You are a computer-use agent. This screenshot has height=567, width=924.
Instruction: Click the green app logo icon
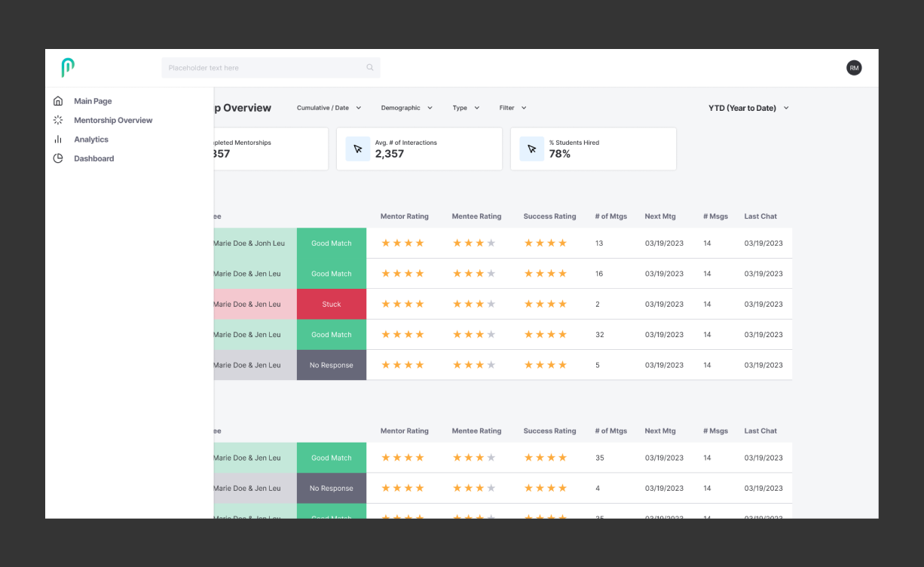(68, 68)
